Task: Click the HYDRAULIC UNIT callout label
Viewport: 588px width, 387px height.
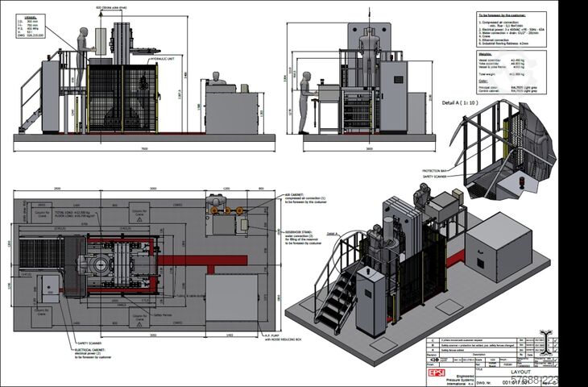Action: click(162, 60)
